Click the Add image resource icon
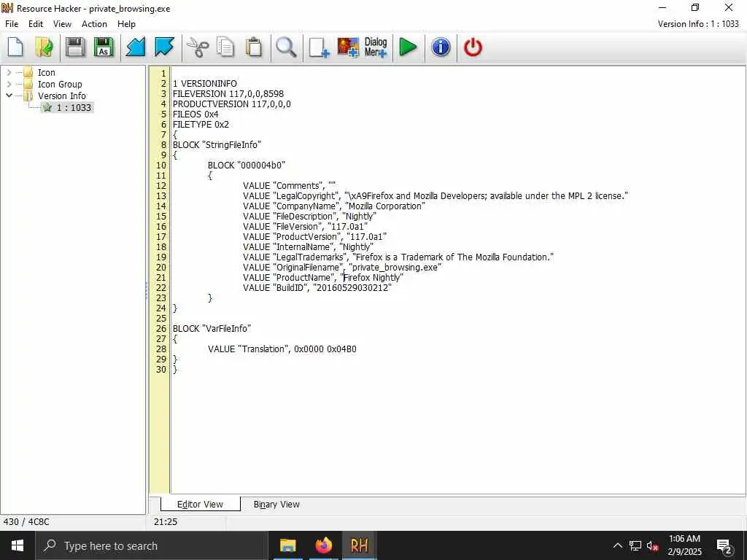Viewport: 747px width, 560px height. point(348,47)
